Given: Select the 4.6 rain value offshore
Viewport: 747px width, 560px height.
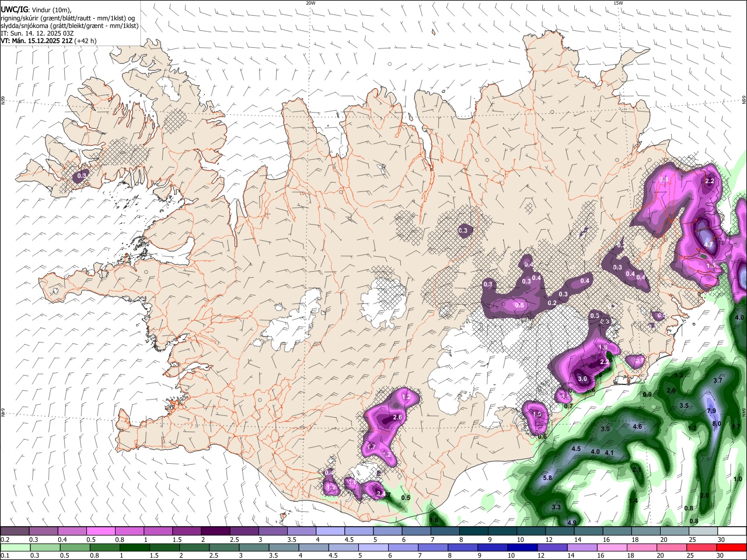Looking at the screenshot, I should pos(637,426).
